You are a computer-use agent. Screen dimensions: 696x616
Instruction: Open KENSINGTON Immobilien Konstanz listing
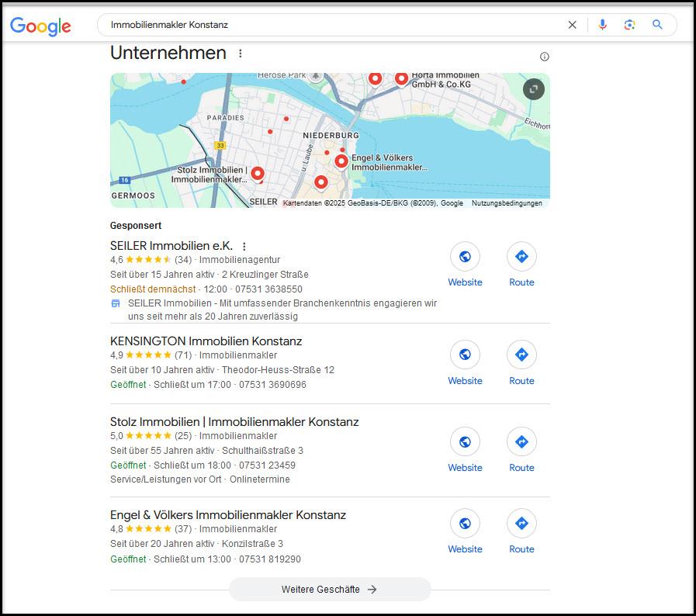(206, 341)
